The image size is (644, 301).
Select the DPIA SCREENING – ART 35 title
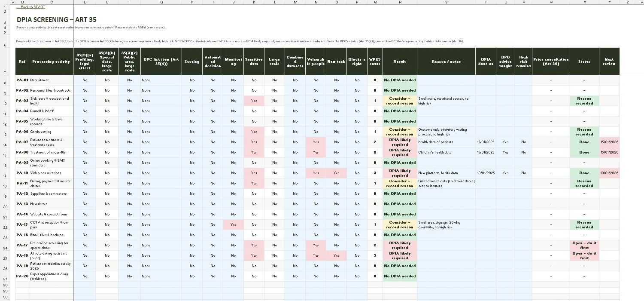point(57,20)
